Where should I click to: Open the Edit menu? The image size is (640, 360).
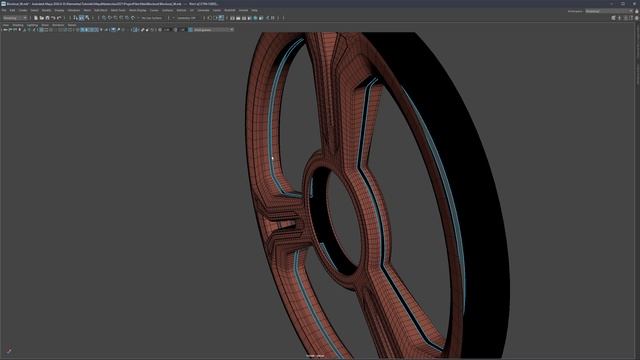pos(12,10)
